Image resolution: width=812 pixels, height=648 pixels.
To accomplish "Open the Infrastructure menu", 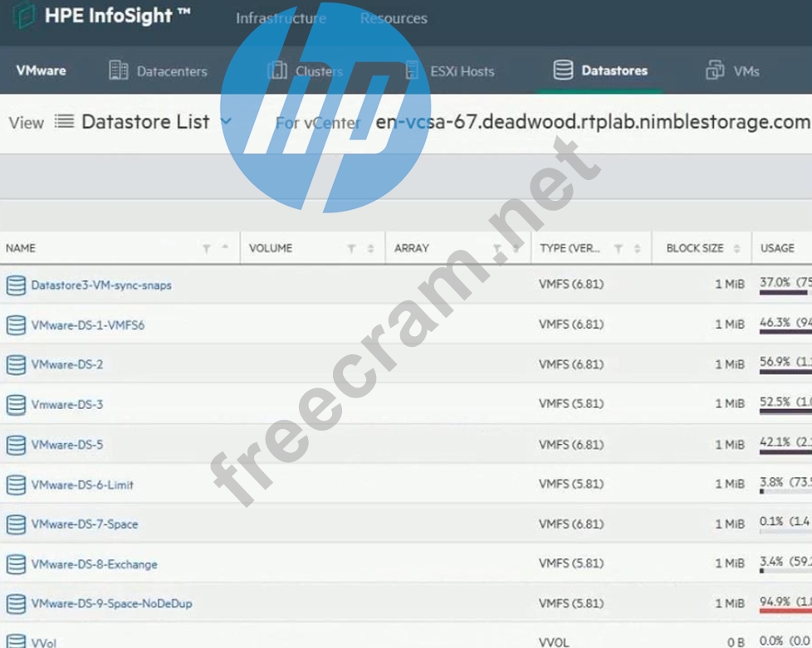I will 281,18.
